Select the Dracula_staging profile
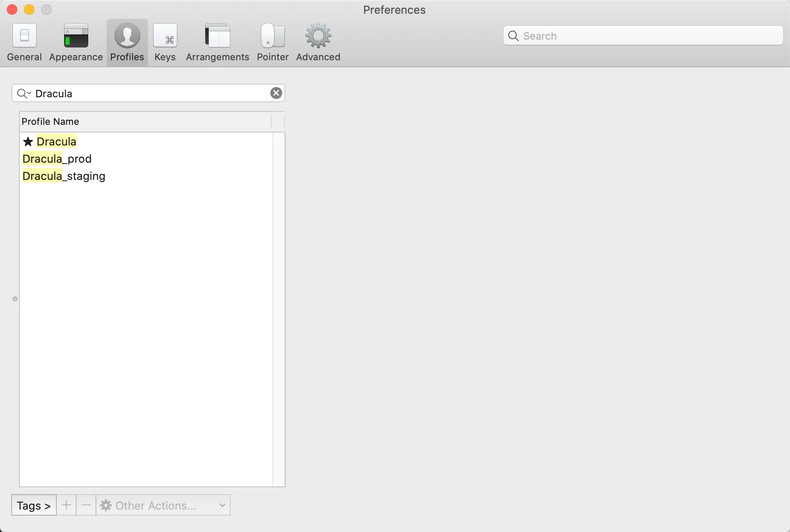The width and height of the screenshot is (790, 532). click(x=146, y=176)
